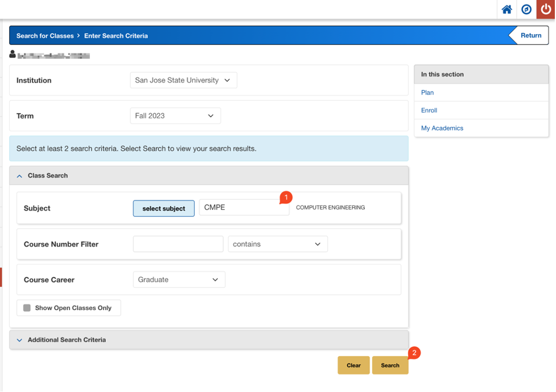Screen dimensions: 556x392
Task: Collapse the Class Search section
Action: pyautogui.click(x=20, y=176)
